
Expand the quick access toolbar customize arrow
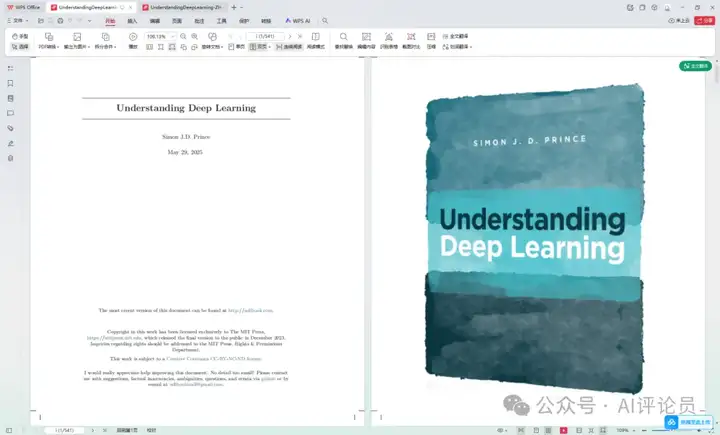point(90,21)
